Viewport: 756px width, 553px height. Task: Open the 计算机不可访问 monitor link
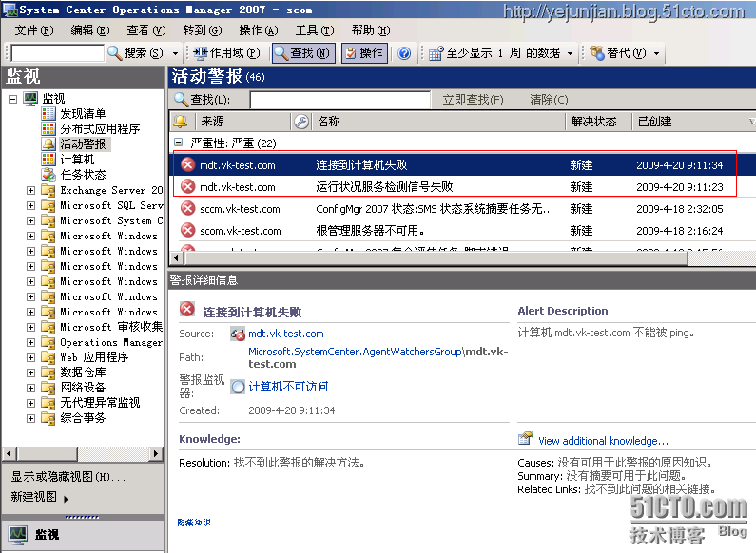click(x=288, y=387)
